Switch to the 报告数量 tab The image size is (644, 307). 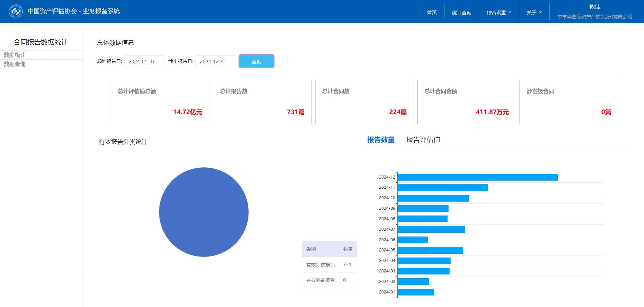tap(381, 140)
